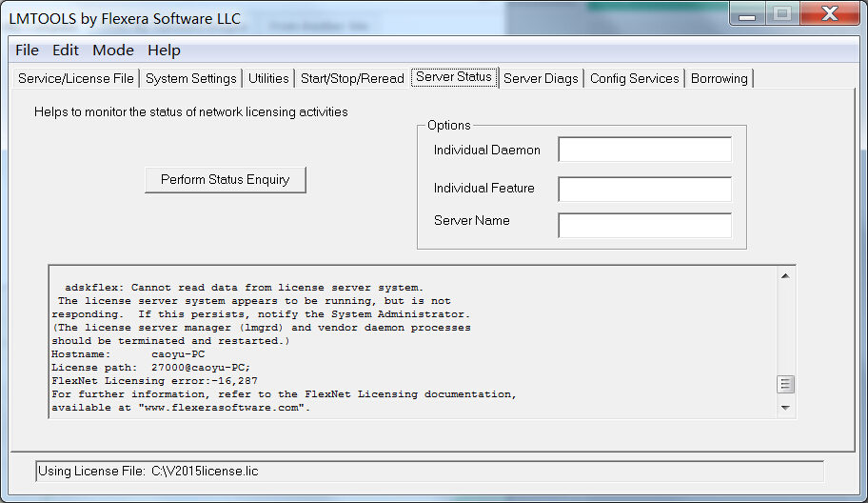Select the Server Status tab

click(454, 77)
